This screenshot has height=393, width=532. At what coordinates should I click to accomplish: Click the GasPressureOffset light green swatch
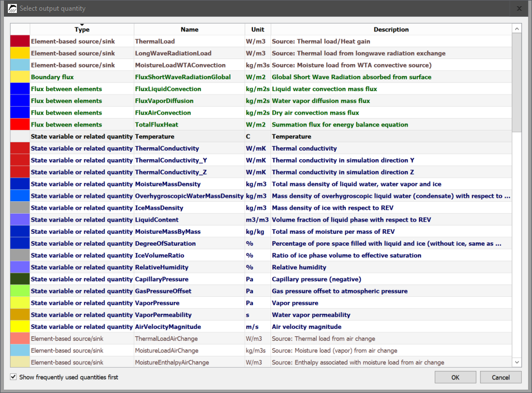(x=20, y=291)
